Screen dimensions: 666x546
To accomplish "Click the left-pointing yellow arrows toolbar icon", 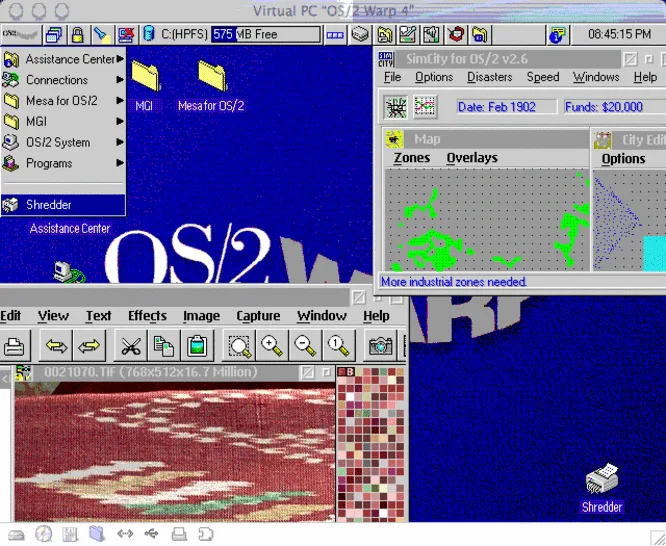I will (x=56, y=346).
